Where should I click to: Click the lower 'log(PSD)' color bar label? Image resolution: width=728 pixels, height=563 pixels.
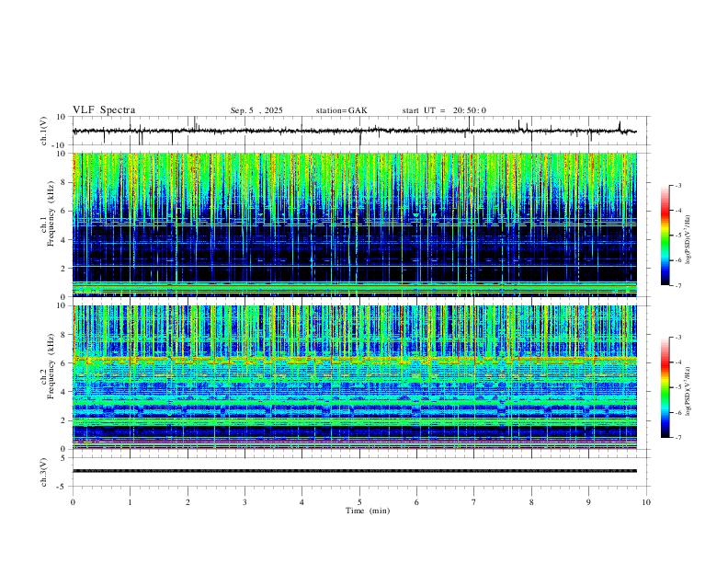(x=688, y=391)
